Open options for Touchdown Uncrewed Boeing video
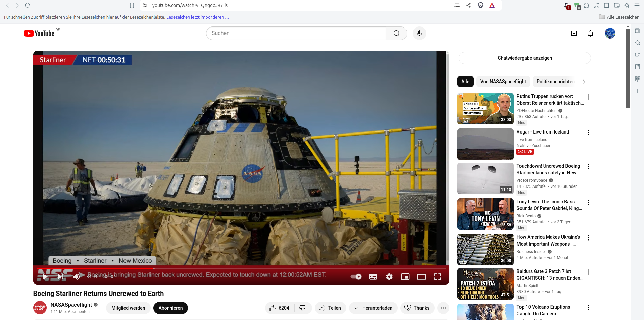644x320 pixels. 588,167
